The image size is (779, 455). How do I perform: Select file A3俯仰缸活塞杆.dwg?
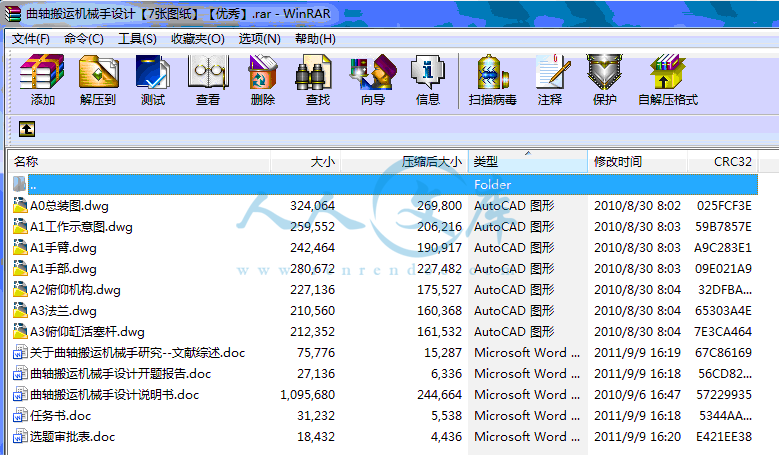click(x=87, y=331)
